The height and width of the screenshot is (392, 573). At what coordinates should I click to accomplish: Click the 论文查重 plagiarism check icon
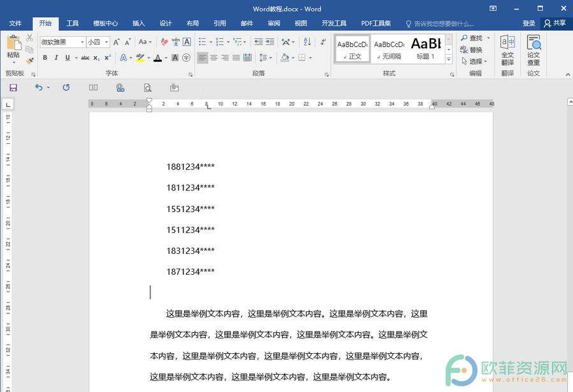pyautogui.click(x=534, y=51)
